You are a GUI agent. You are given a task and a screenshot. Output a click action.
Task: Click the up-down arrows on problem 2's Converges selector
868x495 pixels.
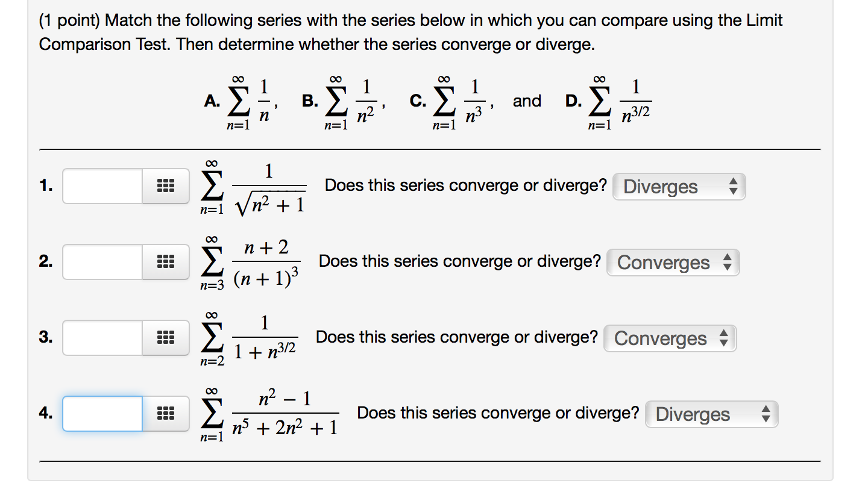[728, 262]
